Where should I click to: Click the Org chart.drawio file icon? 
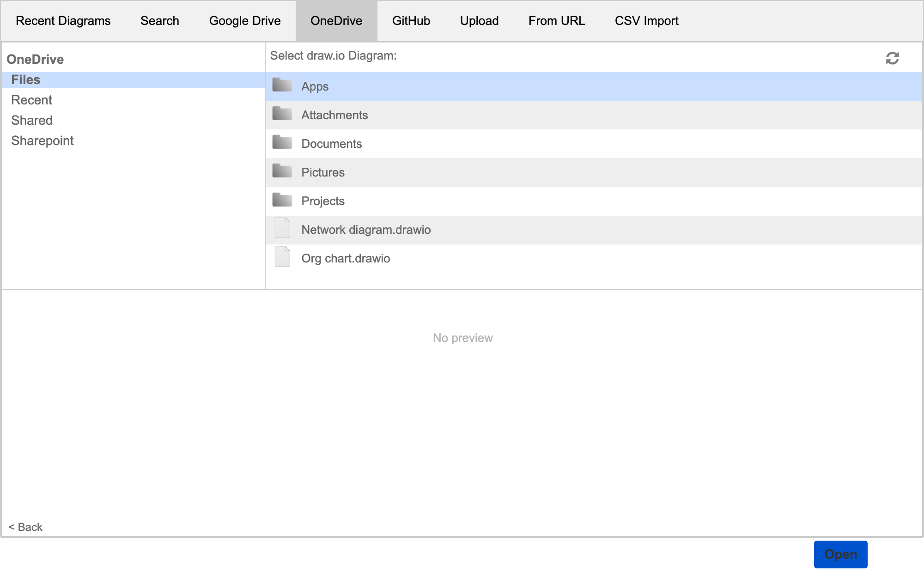click(282, 256)
